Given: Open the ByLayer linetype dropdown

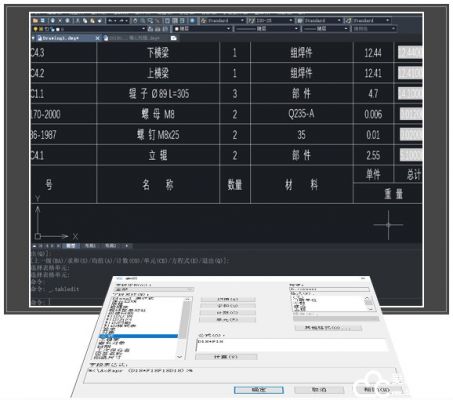Looking at the screenshot, I should click(x=267, y=29).
